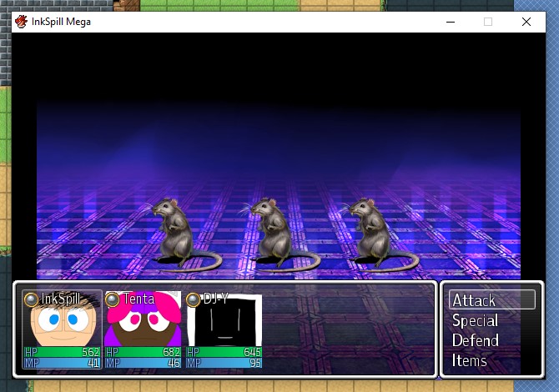Close the InkSpill Mega game window
The width and height of the screenshot is (559, 392).
[526, 22]
